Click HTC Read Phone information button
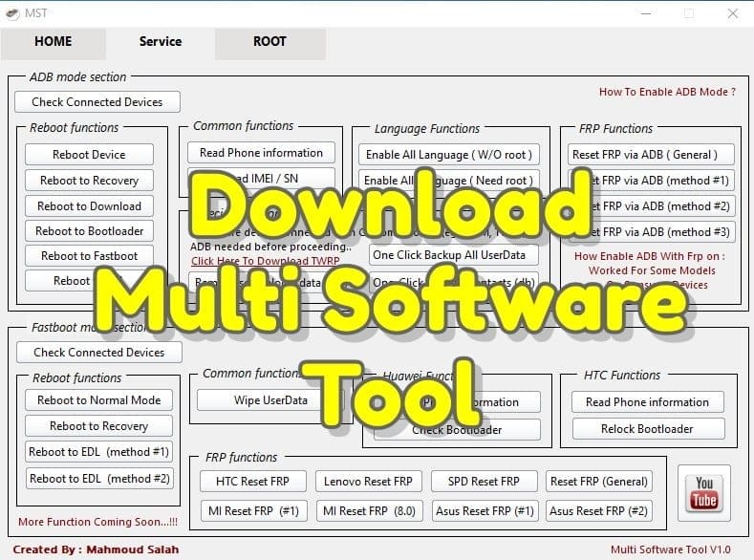Screen dimensions: 754x560 pos(648,402)
